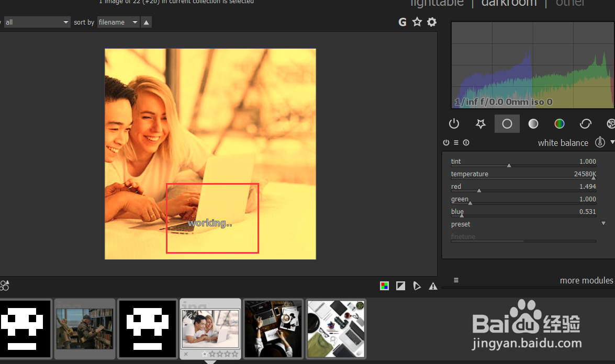Click the star overlay icon
Viewport: 615px width, 364px height.
click(417, 22)
